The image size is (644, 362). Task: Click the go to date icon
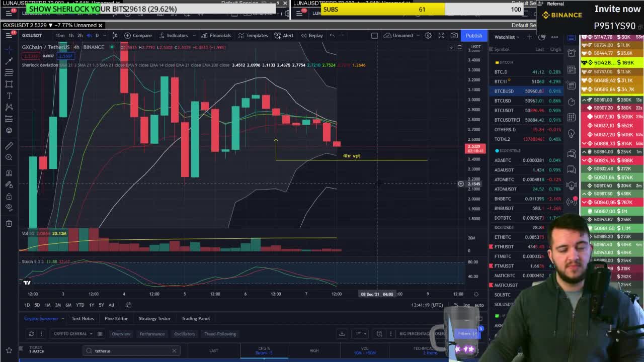128,305
